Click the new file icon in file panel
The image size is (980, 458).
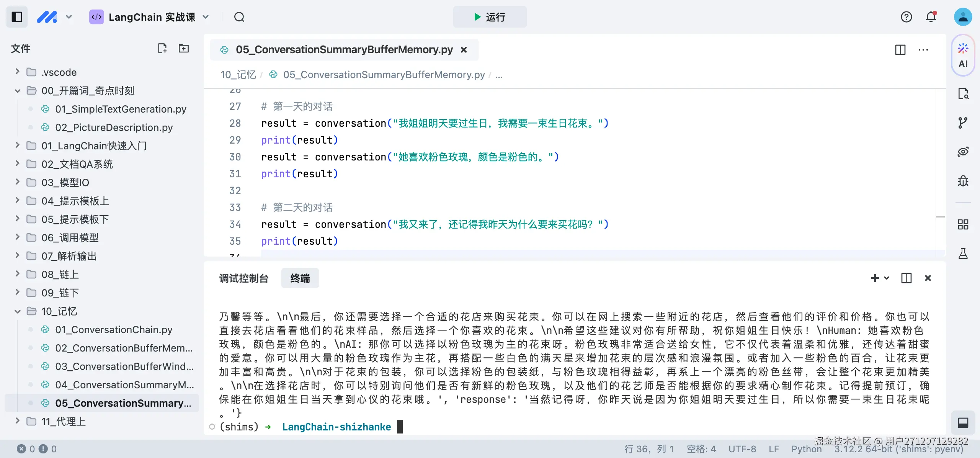pyautogui.click(x=162, y=48)
